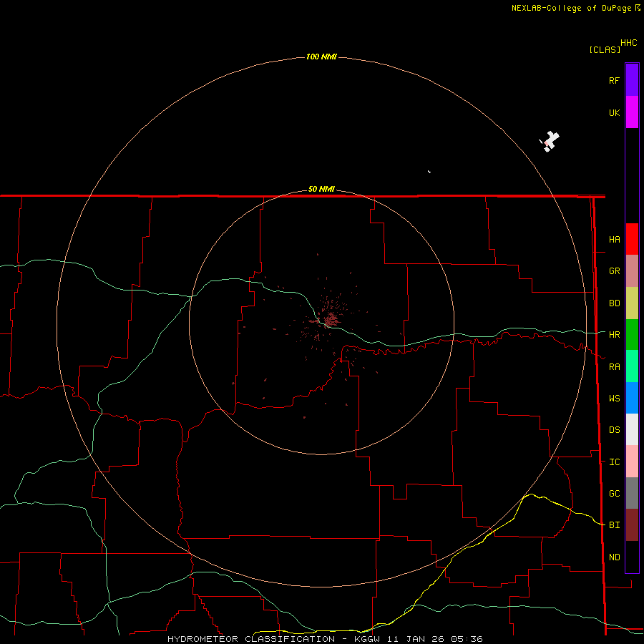Click the 100 NMI range ring label
The height and width of the screenshot is (644, 644).
tap(321, 57)
